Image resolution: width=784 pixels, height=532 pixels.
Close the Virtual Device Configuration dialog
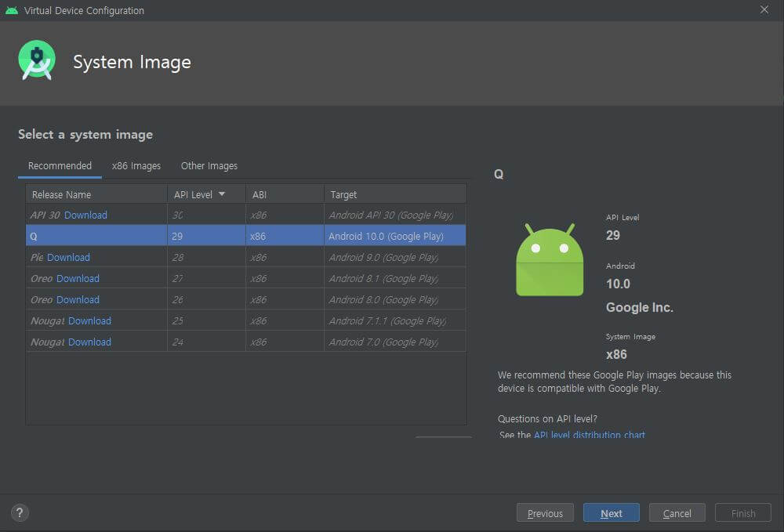click(x=764, y=9)
